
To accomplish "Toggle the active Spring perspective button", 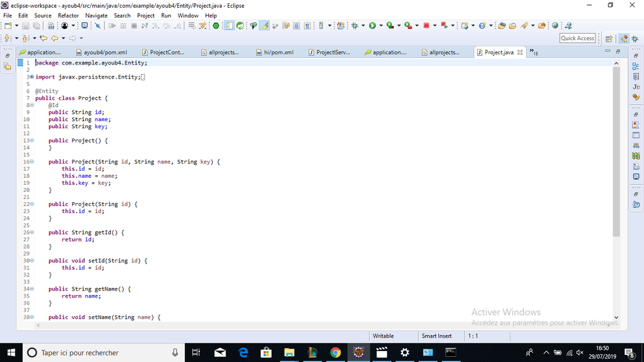I will tap(624, 39).
